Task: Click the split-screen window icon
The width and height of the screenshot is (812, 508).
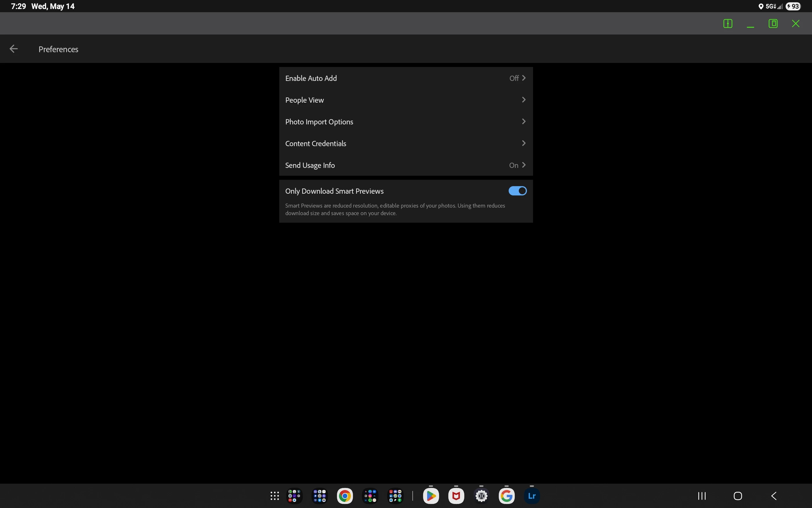Action: [x=728, y=23]
